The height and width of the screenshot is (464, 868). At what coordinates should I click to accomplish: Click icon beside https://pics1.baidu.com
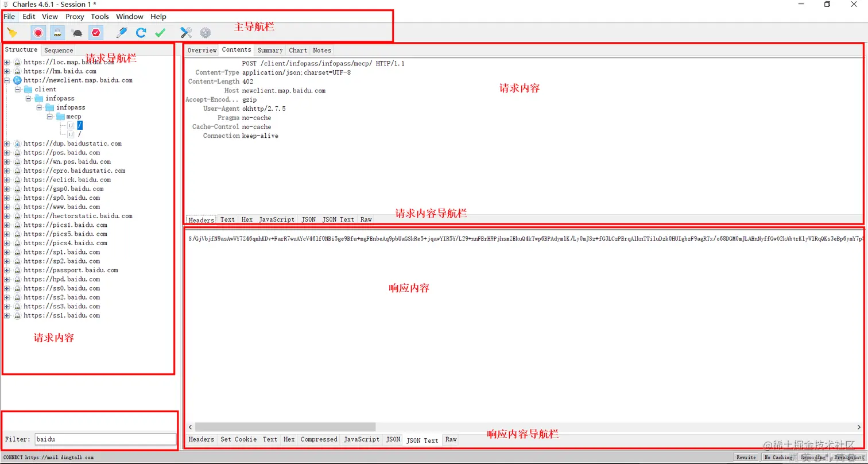click(17, 225)
